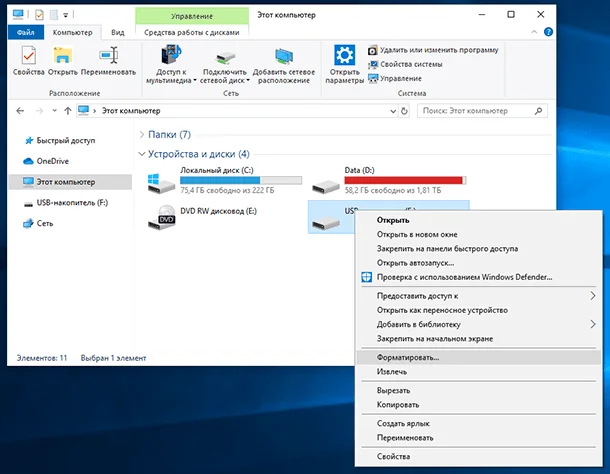Click the Переименовать ribbon icon

pyautogui.click(x=108, y=55)
